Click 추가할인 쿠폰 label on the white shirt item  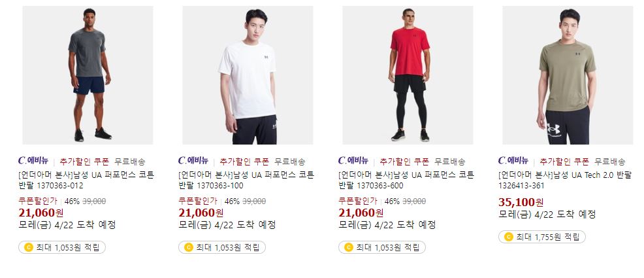244,162
